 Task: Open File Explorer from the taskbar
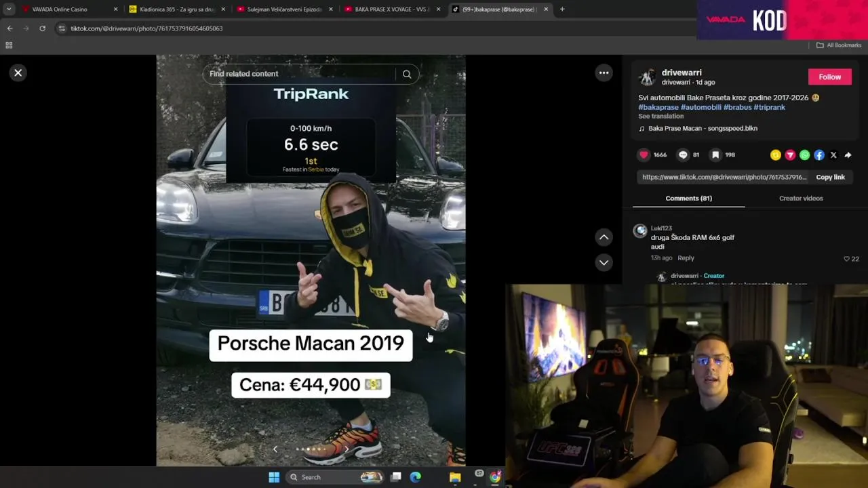click(x=455, y=477)
